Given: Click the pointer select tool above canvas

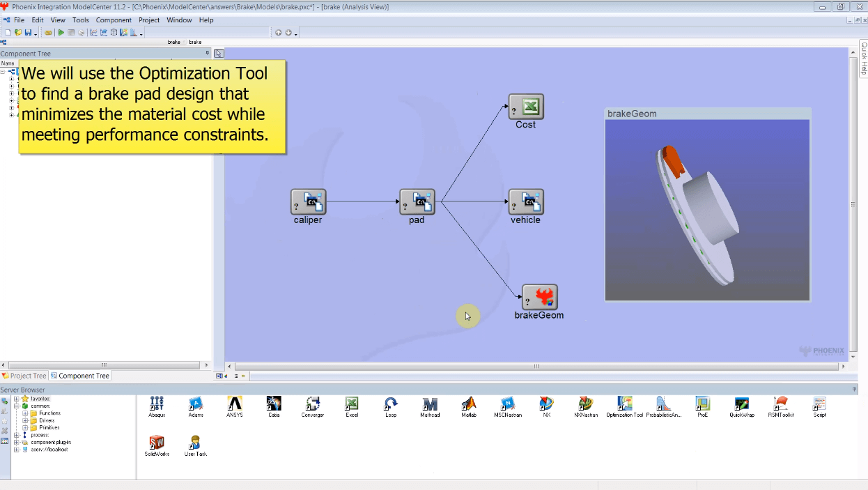Looking at the screenshot, I should click(219, 53).
